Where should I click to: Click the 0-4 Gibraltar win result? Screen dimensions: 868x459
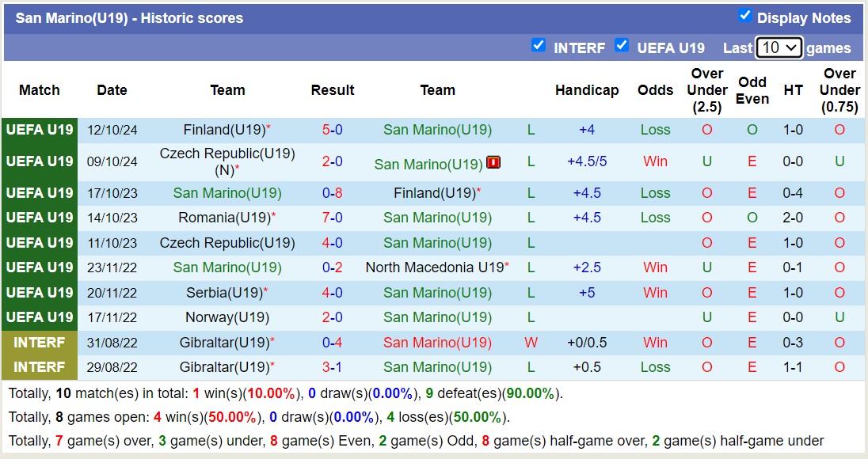pyautogui.click(x=332, y=343)
